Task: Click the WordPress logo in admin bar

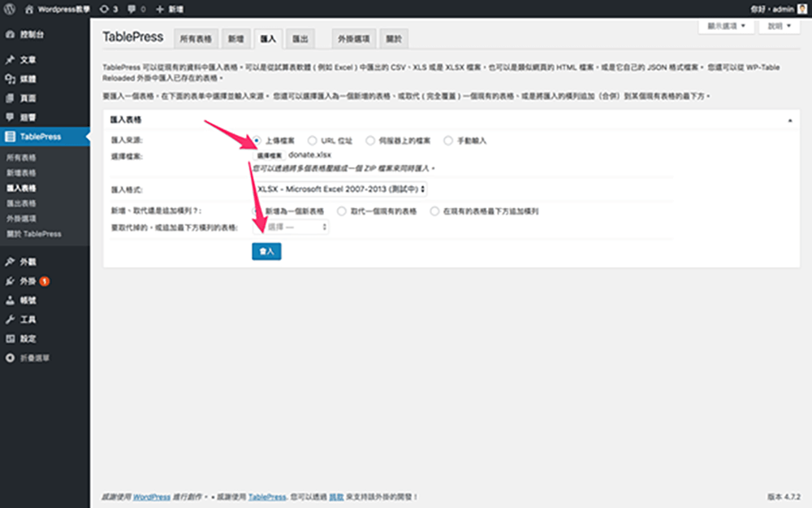Action: click(10, 9)
